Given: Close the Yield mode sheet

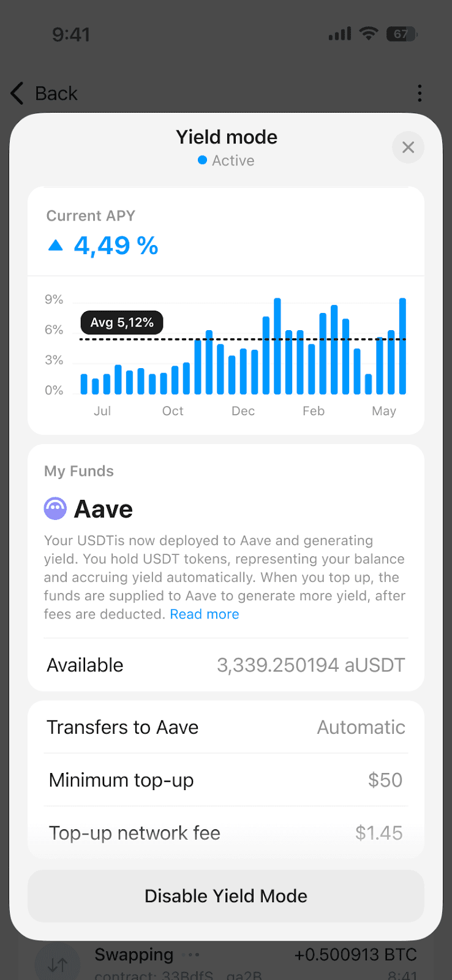Looking at the screenshot, I should (408, 148).
